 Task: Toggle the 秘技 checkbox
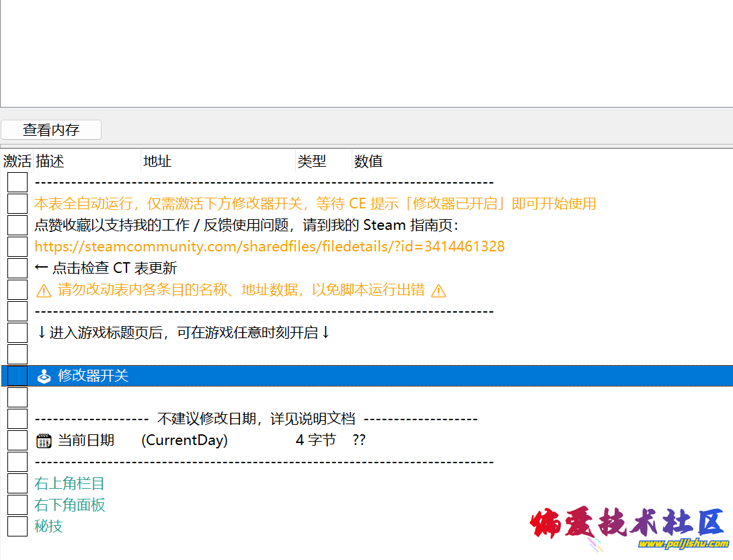[x=17, y=526]
